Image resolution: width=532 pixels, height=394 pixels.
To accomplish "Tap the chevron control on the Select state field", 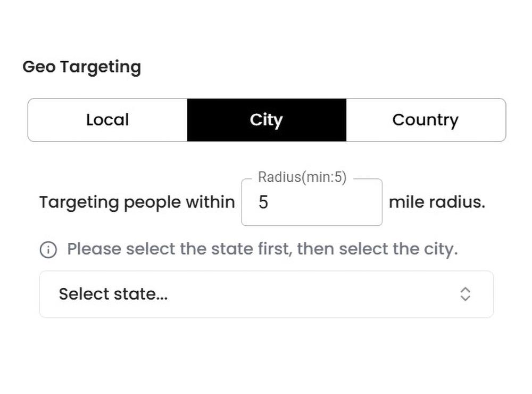I will (x=465, y=294).
